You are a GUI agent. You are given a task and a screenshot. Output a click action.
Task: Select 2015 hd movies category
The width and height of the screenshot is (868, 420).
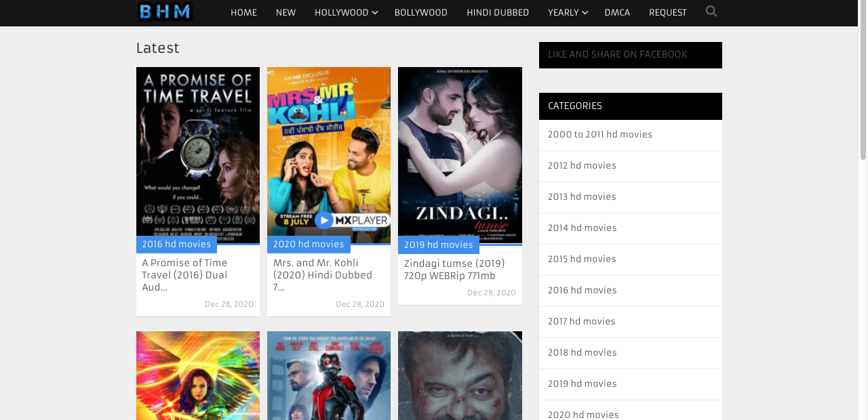(582, 259)
